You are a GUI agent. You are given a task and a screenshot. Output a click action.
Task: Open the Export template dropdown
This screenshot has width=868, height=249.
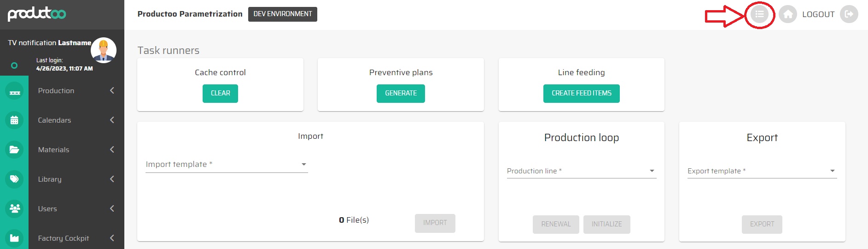click(762, 171)
